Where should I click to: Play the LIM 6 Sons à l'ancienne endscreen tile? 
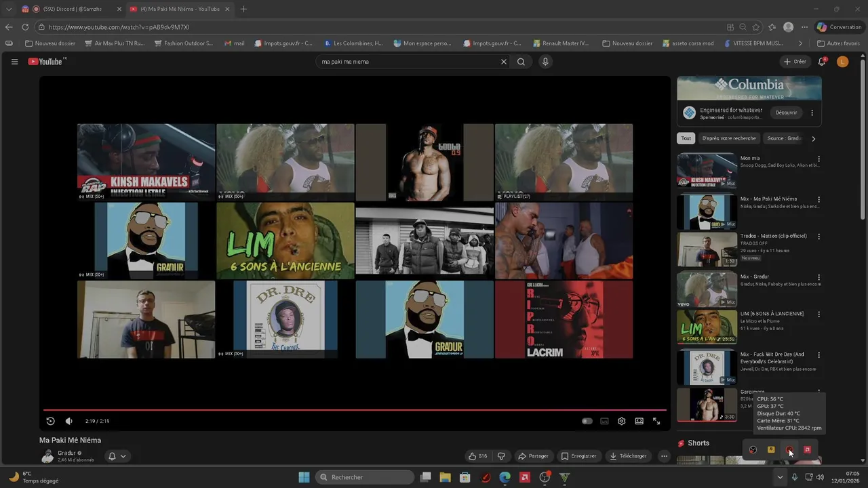[285, 241]
